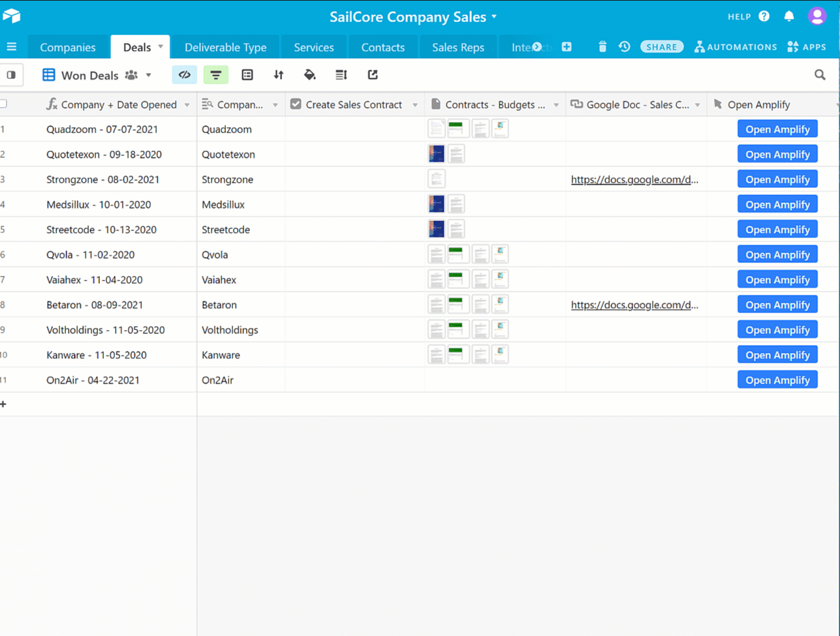
Task: Click Open Amplify for Quadzoom
Action: click(777, 129)
